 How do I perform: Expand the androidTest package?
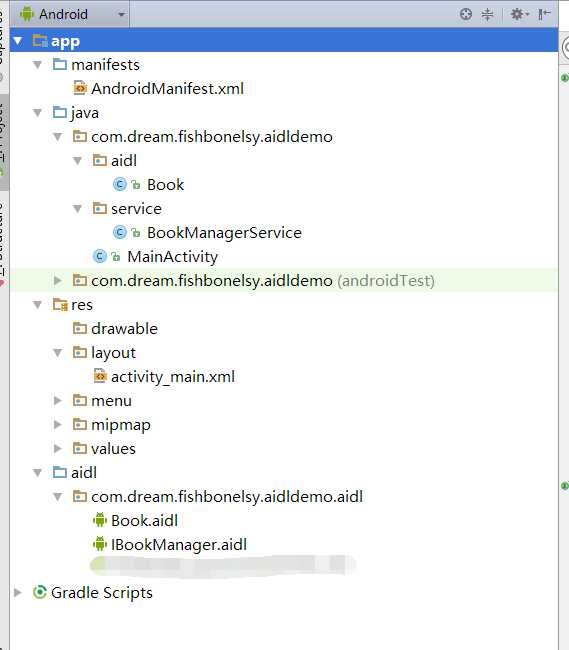(x=58, y=281)
